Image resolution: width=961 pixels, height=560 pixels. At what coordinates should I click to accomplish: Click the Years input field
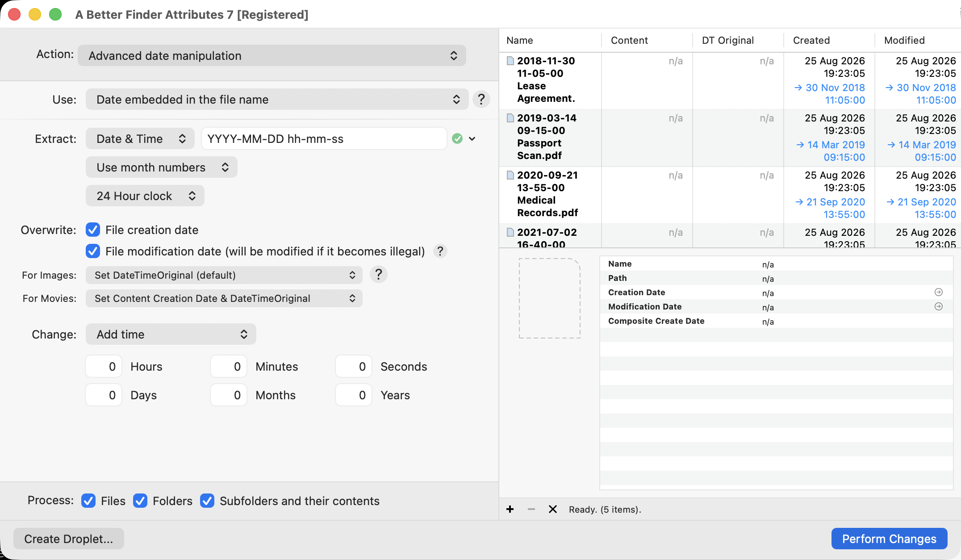point(354,395)
